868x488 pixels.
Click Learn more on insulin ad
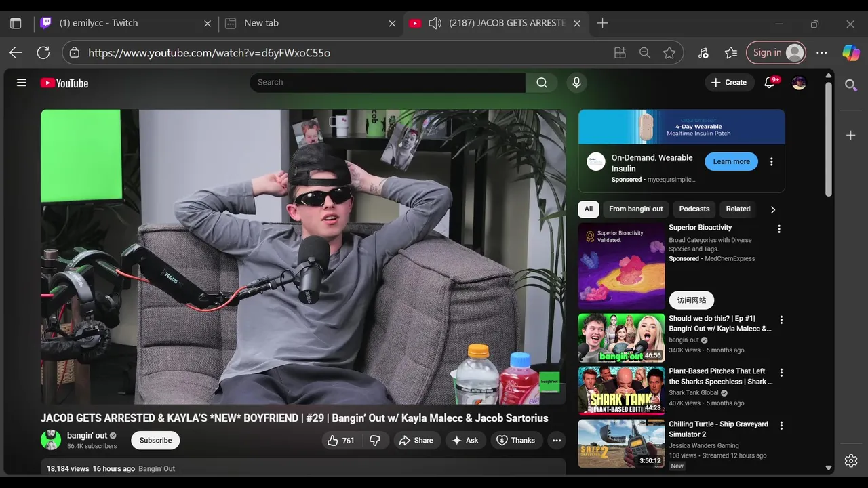click(731, 162)
